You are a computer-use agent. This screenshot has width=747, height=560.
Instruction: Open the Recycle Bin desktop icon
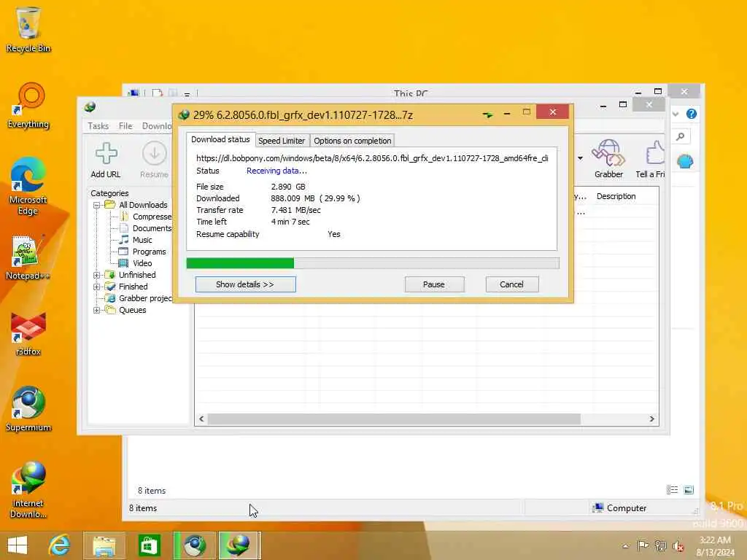tap(28, 29)
